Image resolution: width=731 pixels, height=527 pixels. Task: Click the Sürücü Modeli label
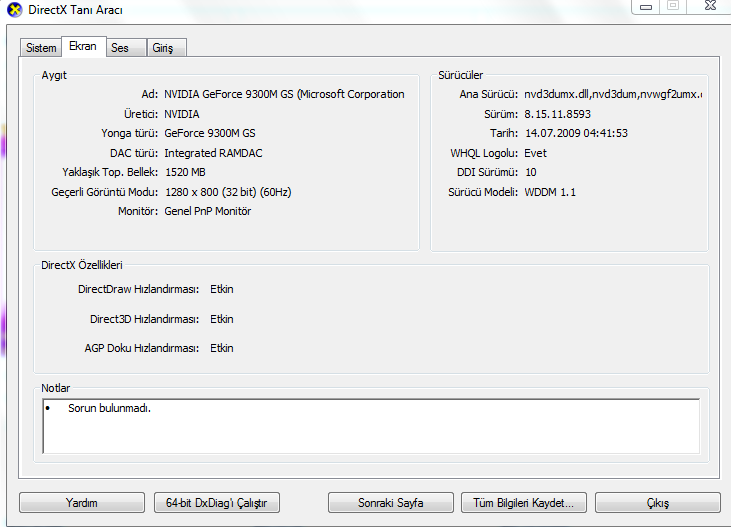coord(483,192)
